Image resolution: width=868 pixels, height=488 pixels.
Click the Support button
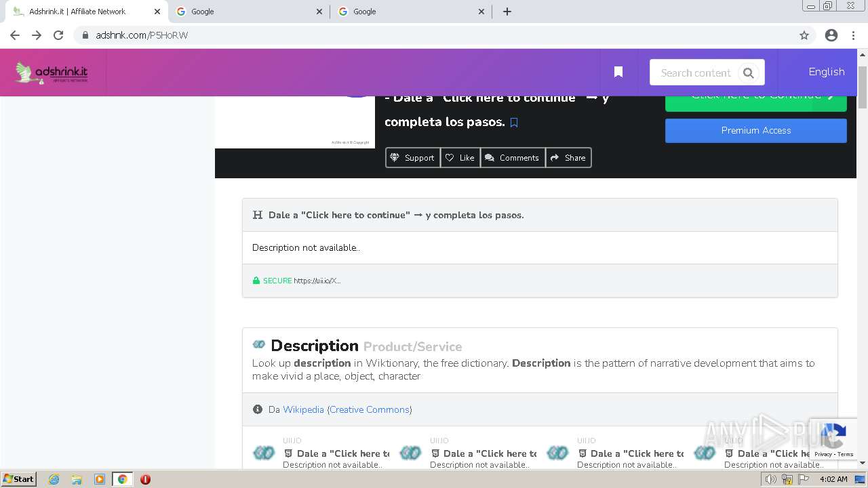tap(412, 157)
